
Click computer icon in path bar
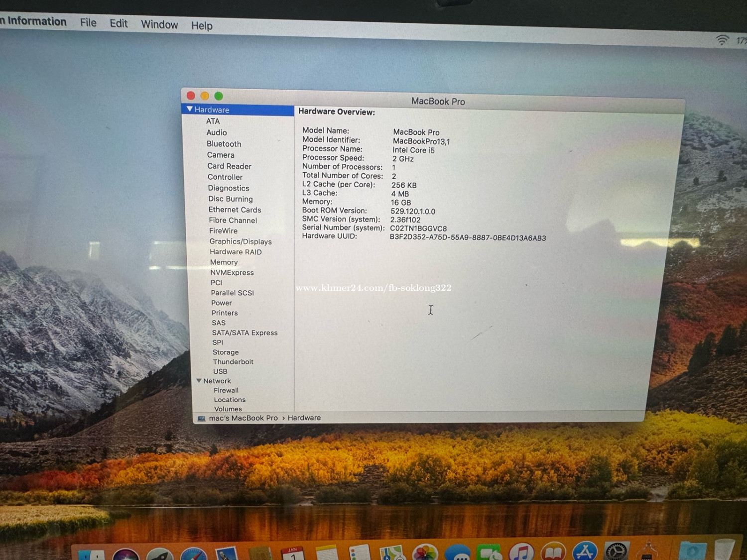point(201,419)
